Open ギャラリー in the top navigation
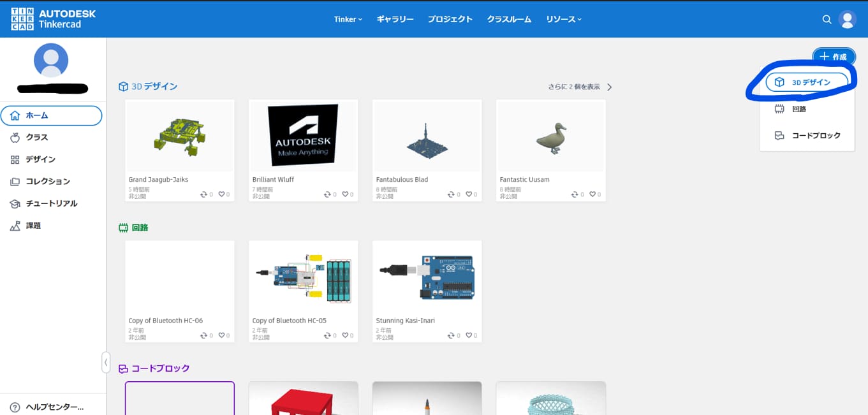 395,19
